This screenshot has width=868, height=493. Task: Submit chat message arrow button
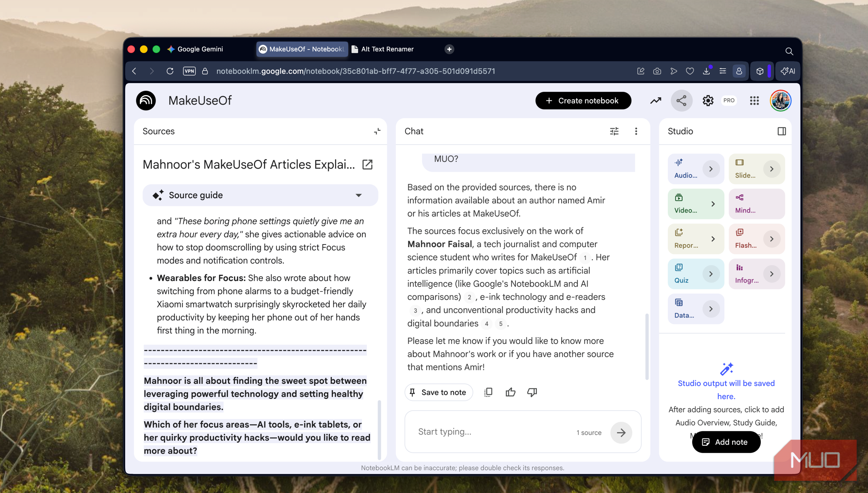621,432
